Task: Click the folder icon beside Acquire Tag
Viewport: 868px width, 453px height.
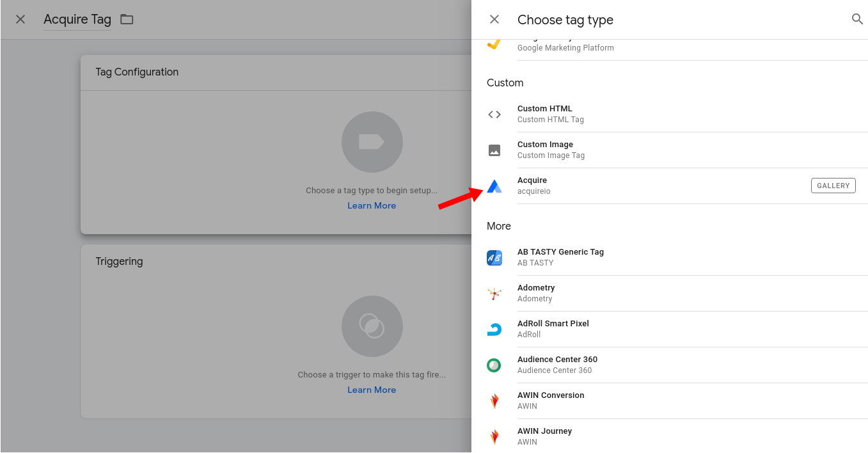Action: [127, 19]
